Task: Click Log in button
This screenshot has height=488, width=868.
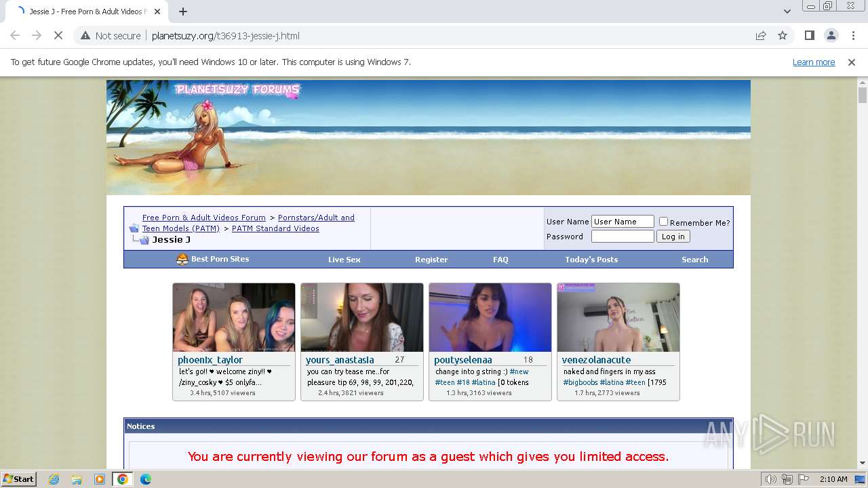Action: click(x=673, y=237)
